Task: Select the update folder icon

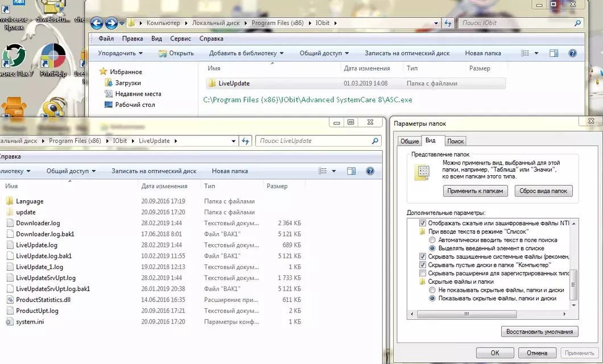Action: (10, 212)
